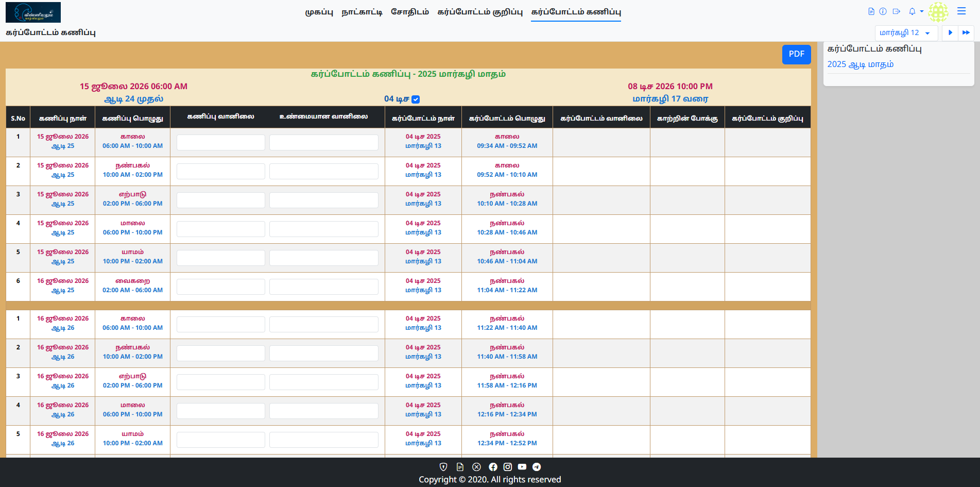Open the மார்கழி 12 dropdown
Image resolution: width=980 pixels, height=487 pixels.
(x=906, y=32)
